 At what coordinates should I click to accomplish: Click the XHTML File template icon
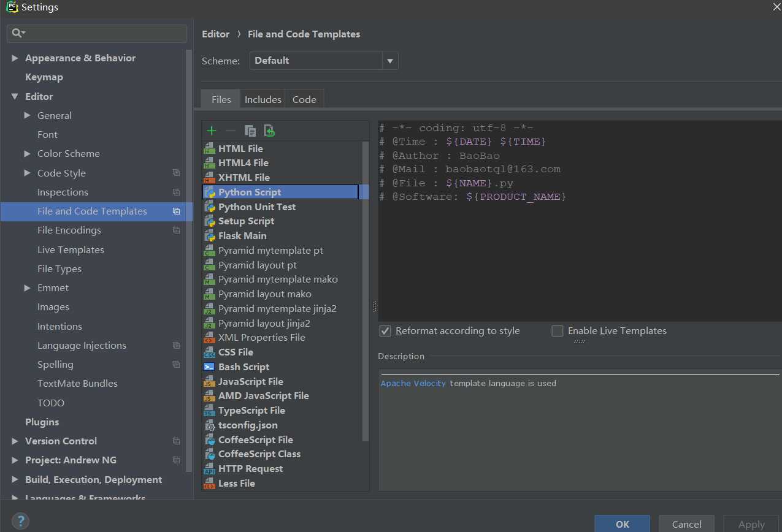[x=209, y=178]
